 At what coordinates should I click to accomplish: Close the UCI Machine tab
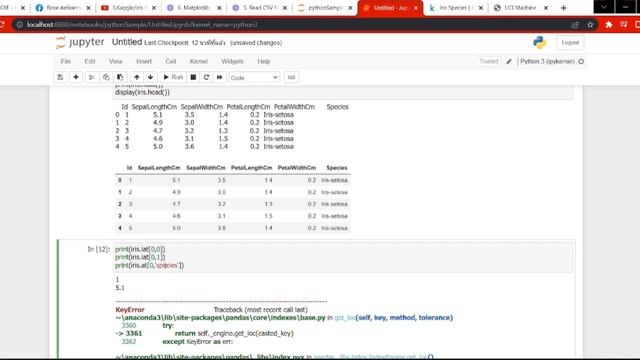546,8
